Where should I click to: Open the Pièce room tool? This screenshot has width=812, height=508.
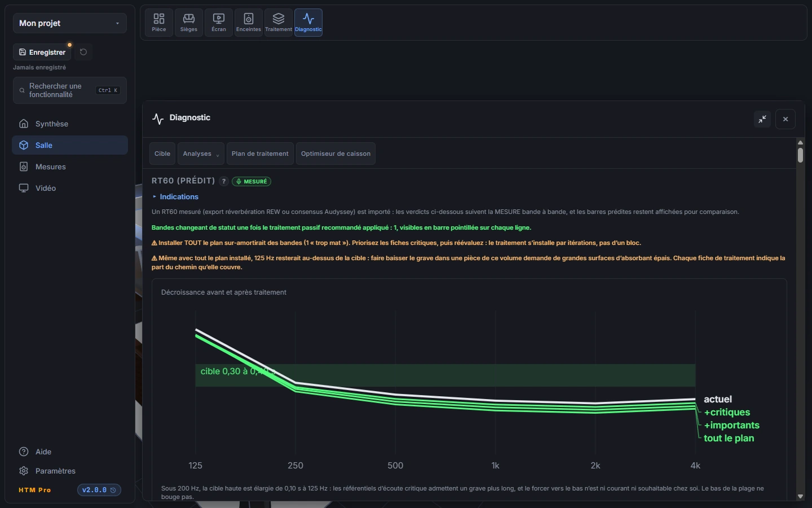(x=159, y=23)
